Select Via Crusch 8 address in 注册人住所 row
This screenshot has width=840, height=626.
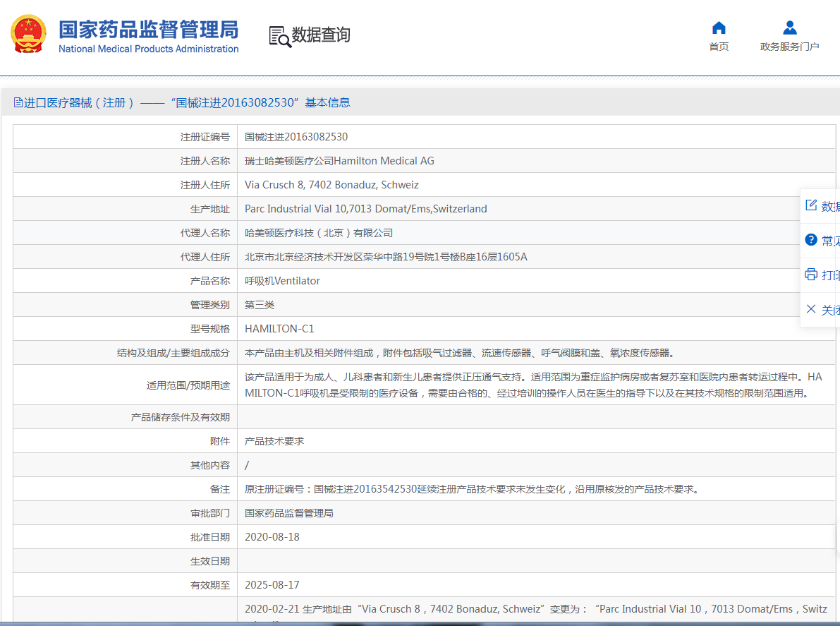(x=331, y=185)
